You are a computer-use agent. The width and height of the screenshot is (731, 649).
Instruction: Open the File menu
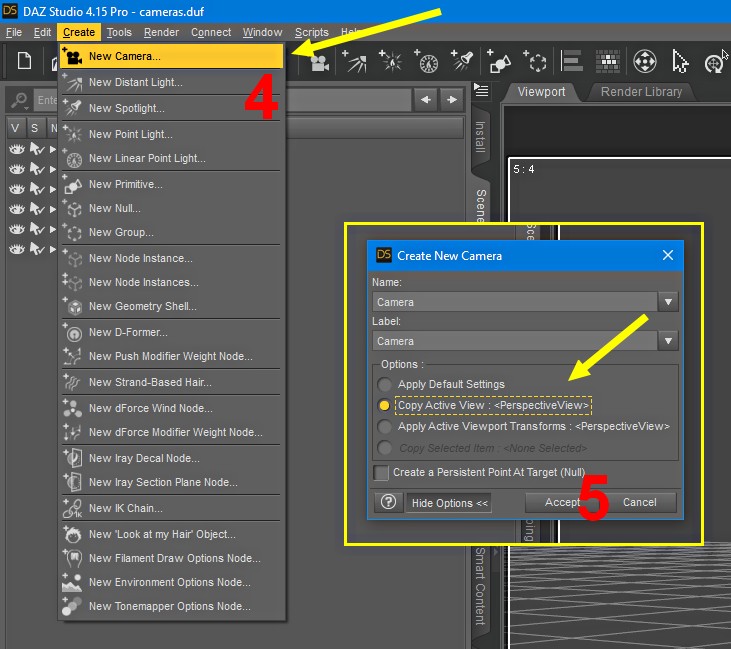14,32
